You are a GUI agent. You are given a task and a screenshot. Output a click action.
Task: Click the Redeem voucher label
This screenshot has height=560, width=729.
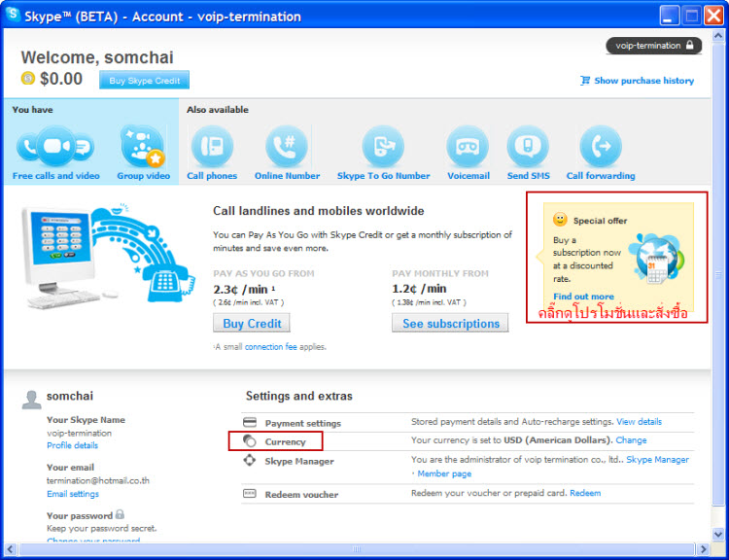tap(301, 495)
